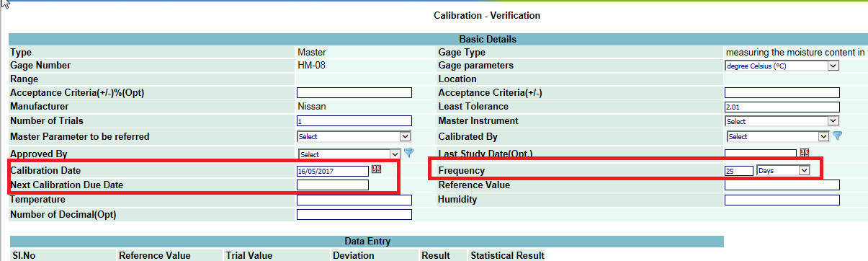Click filter icon next to Approved By
Image resolution: width=868 pixels, height=261 pixels.
pyautogui.click(x=408, y=153)
